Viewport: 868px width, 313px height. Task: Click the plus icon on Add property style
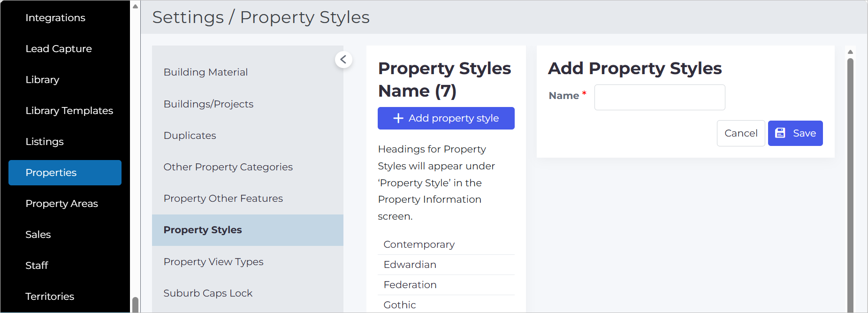tap(398, 118)
